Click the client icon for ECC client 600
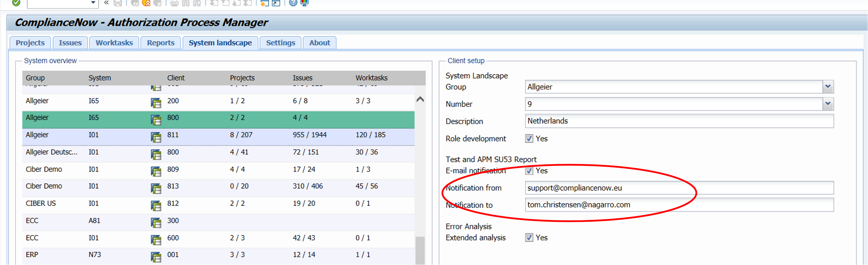The height and width of the screenshot is (265, 868). click(x=156, y=240)
